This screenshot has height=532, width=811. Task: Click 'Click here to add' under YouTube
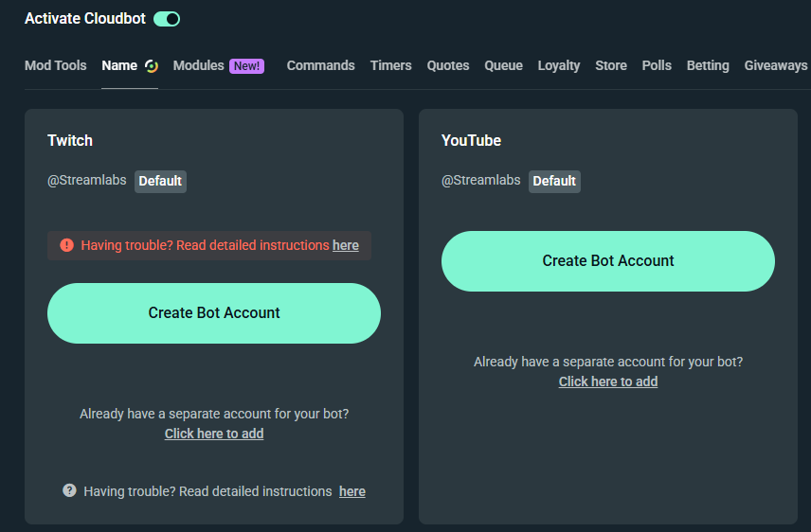coord(608,381)
